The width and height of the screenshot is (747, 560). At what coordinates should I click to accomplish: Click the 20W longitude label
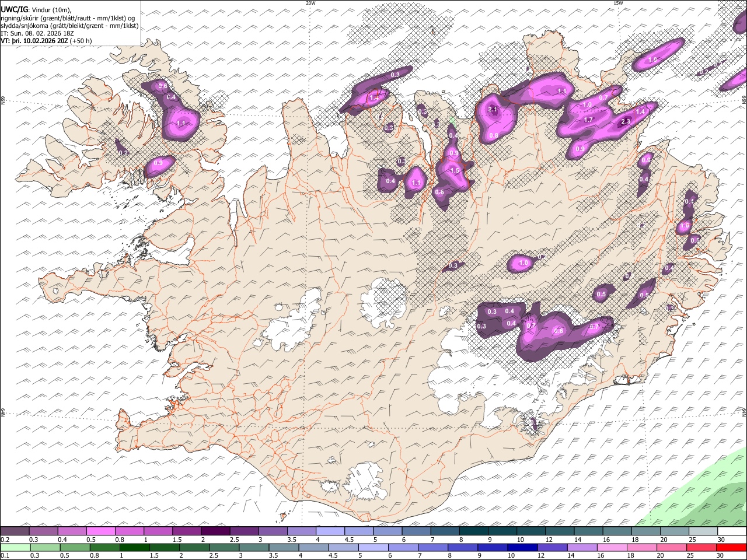[310, 3]
